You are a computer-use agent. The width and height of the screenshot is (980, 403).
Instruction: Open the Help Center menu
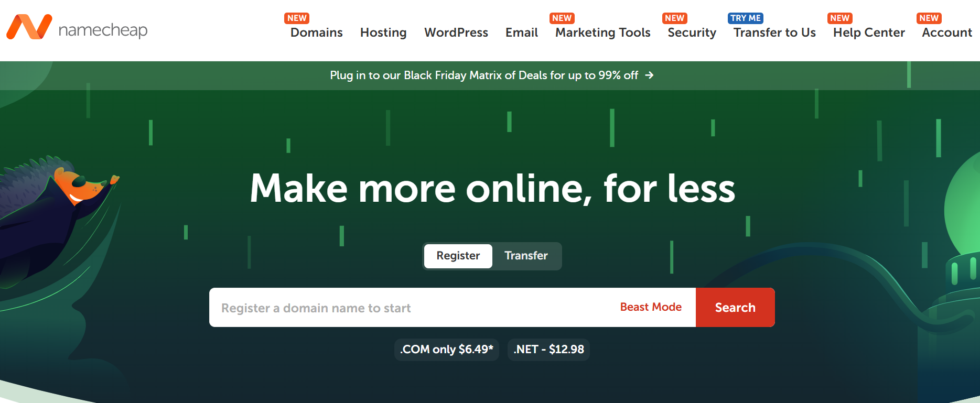[x=869, y=32]
